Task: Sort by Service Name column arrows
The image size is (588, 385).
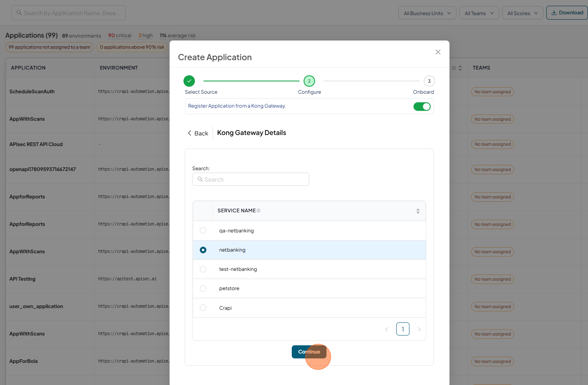Action: [x=418, y=211]
